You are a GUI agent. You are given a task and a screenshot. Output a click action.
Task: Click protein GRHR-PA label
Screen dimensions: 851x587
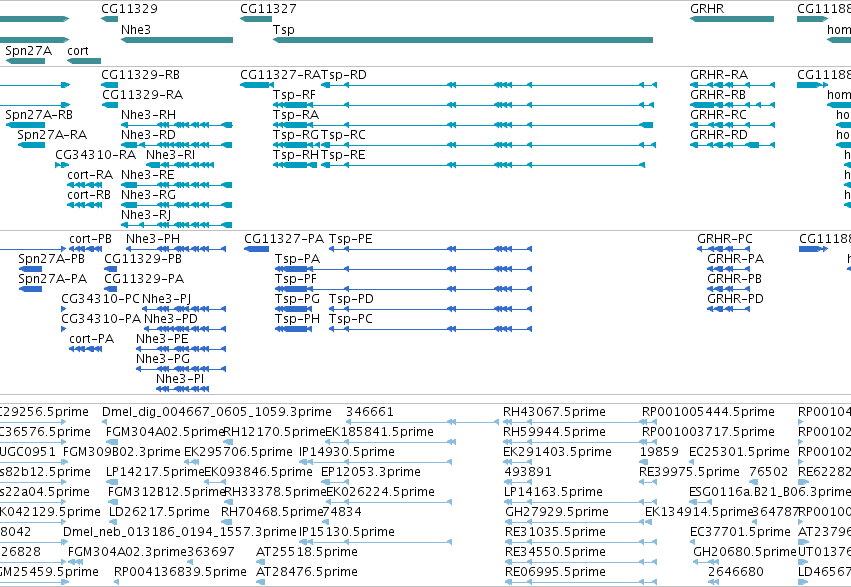click(735, 259)
